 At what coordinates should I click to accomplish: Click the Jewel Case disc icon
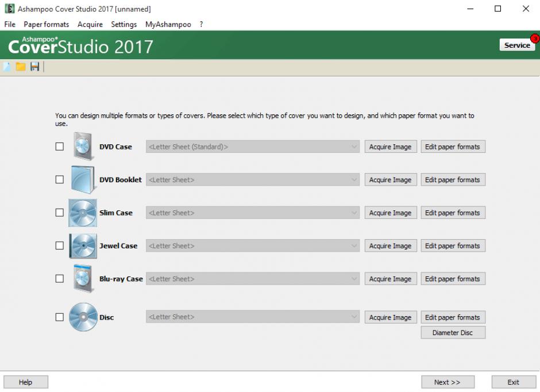83,245
